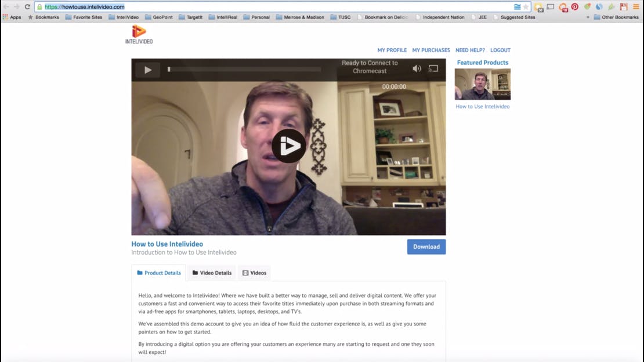The width and height of the screenshot is (644, 362).
Task: Click the large Intelivideo play overlay on the video
Action: pos(289,146)
